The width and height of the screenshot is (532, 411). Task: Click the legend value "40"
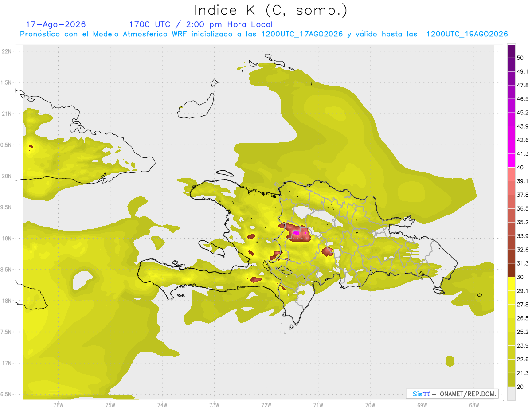tap(521, 168)
